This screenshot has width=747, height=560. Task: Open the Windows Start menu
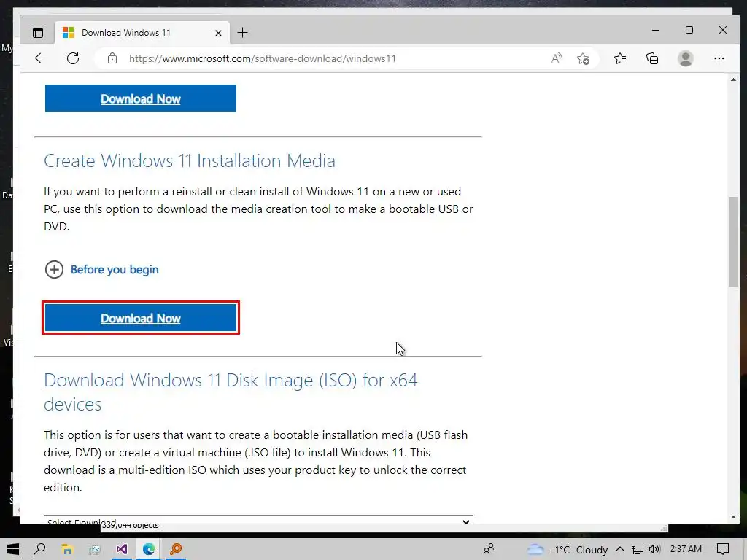coord(13,549)
